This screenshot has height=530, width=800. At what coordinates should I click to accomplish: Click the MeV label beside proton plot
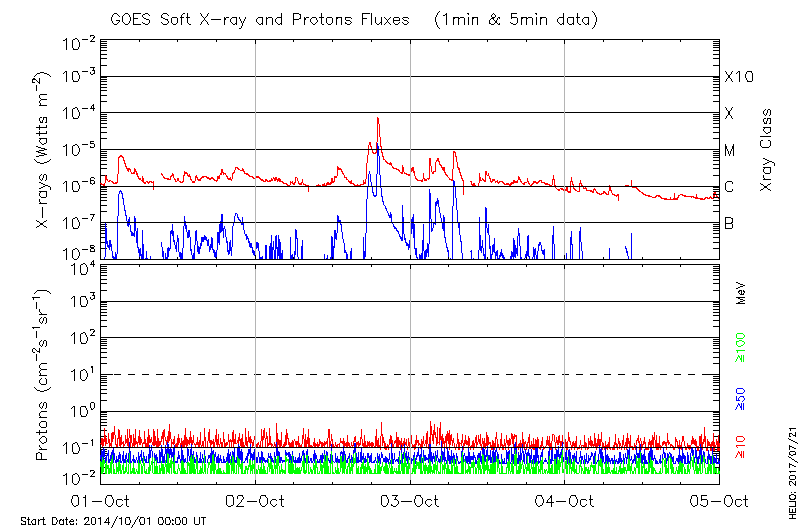click(741, 293)
